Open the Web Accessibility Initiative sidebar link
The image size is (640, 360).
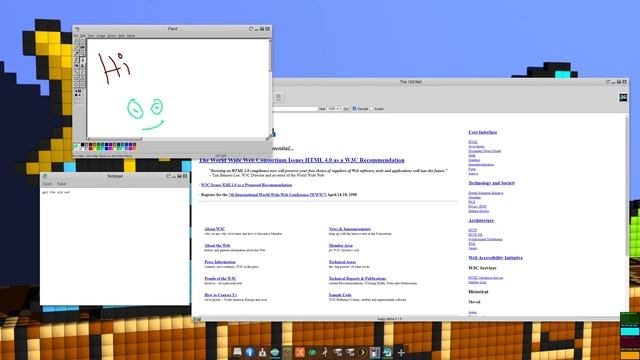pyautogui.click(x=496, y=258)
